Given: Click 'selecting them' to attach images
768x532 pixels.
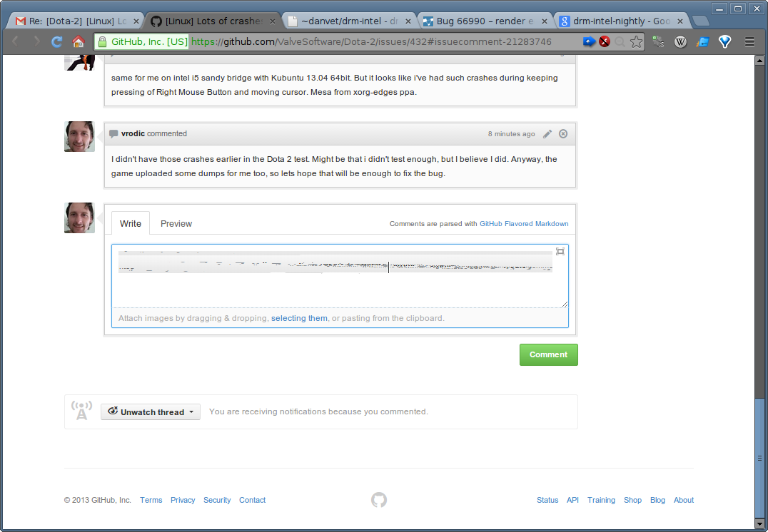Looking at the screenshot, I should (x=299, y=318).
